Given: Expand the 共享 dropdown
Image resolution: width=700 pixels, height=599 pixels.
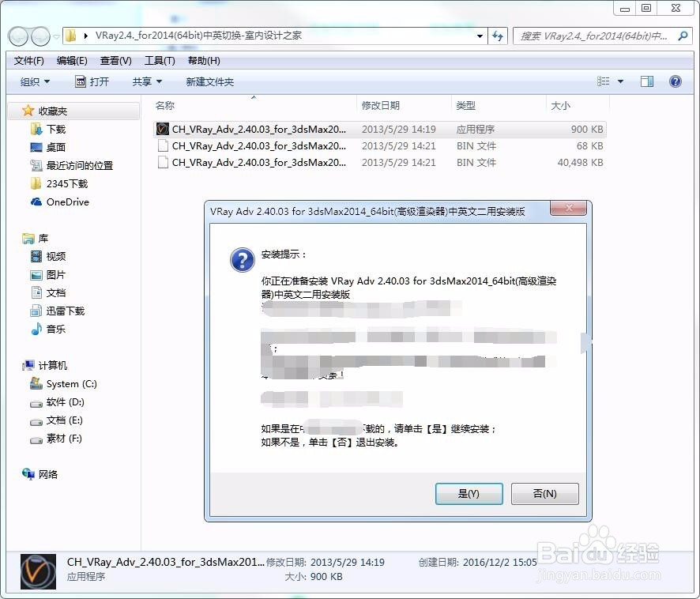Looking at the screenshot, I should pos(147,81).
